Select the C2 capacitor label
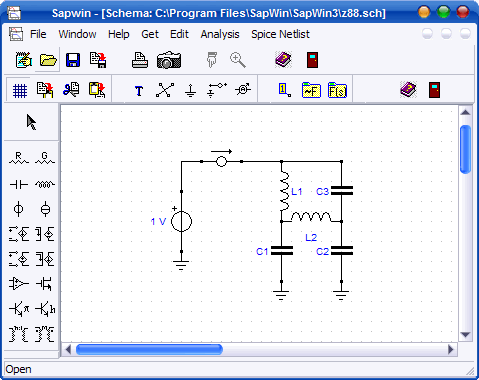The width and height of the screenshot is (479, 380). click(x=322, y=251)
